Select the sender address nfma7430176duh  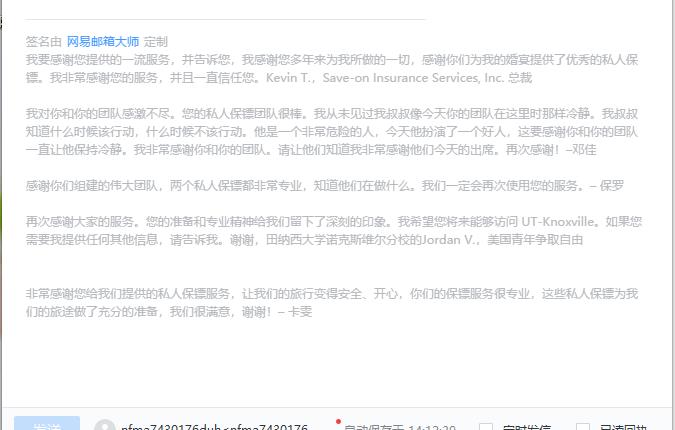214,427
